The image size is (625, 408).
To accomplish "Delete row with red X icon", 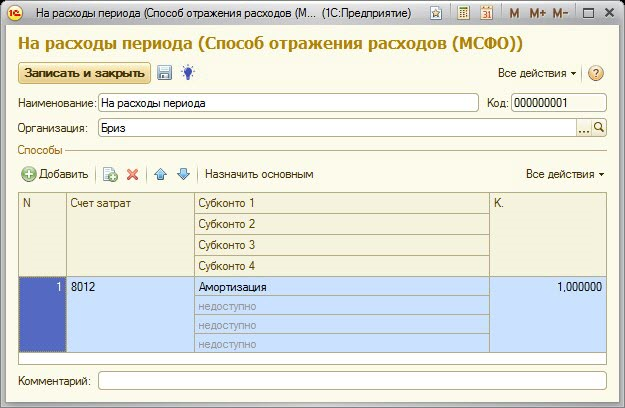I will [132, 174].
